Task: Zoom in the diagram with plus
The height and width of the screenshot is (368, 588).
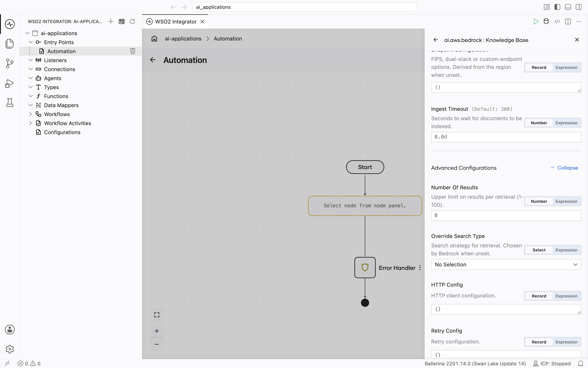Action: (157, 331)
